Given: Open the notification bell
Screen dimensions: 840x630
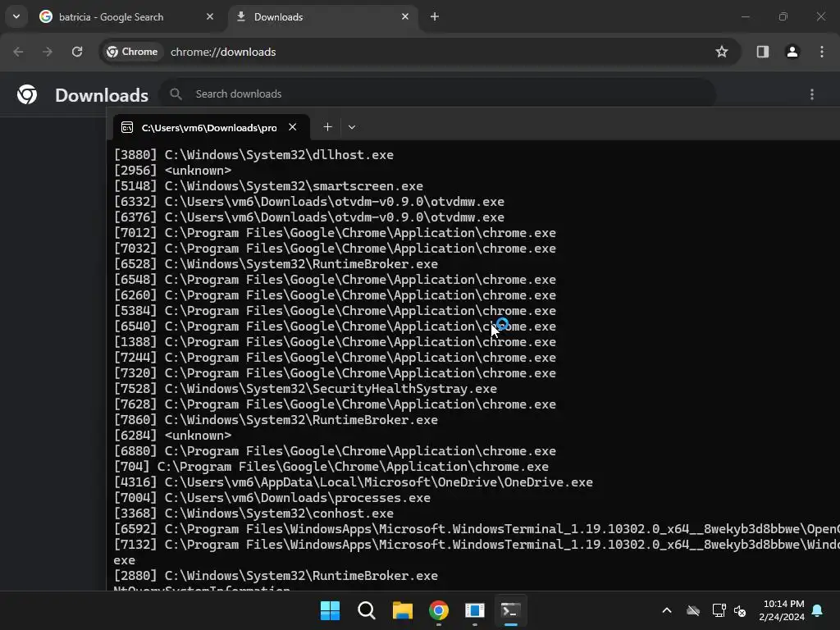Looking at the screenshot, I should (x=818, y=610).
